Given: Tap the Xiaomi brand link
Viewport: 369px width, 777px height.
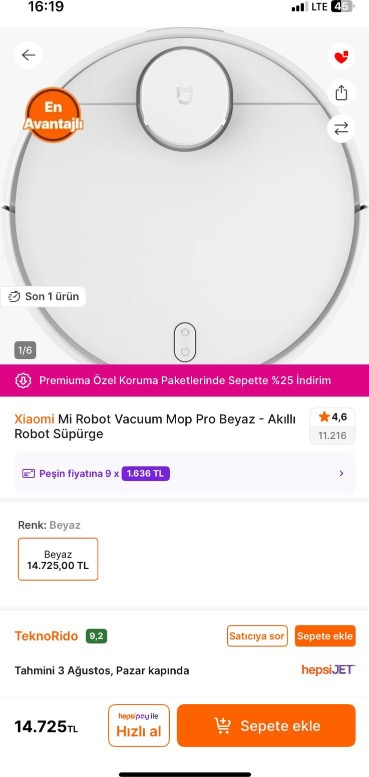Looking at the screenshot, I should [x=34, y=419].
